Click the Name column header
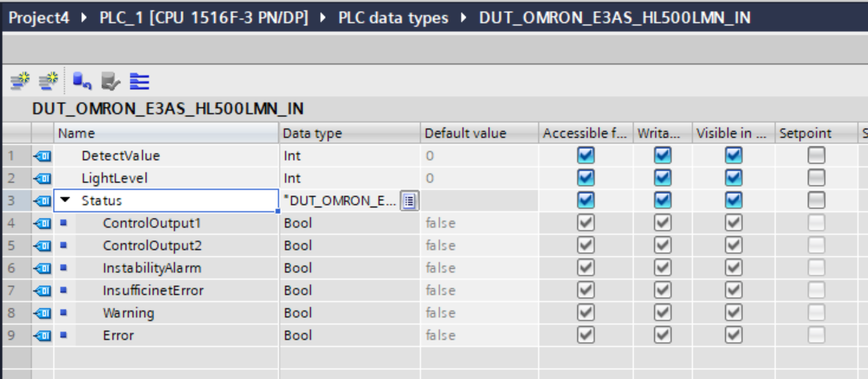Image resolution: width=868 pixels, height=379 pixels. point(166,133)
